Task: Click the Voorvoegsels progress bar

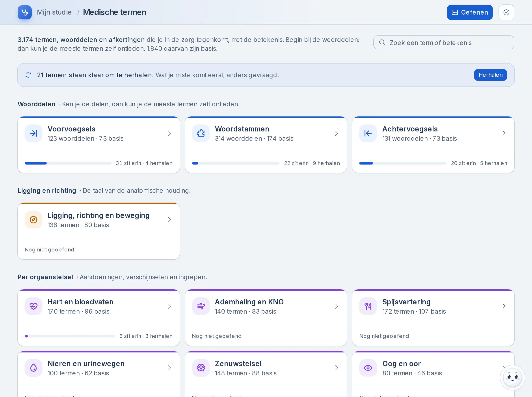Action: (x=68, y=163)
